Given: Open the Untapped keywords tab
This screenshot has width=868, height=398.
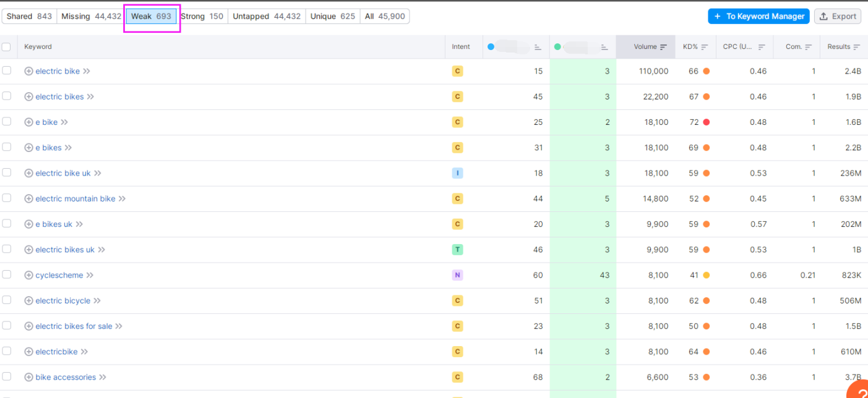Looking at the screenshot, I should [266, 16].
